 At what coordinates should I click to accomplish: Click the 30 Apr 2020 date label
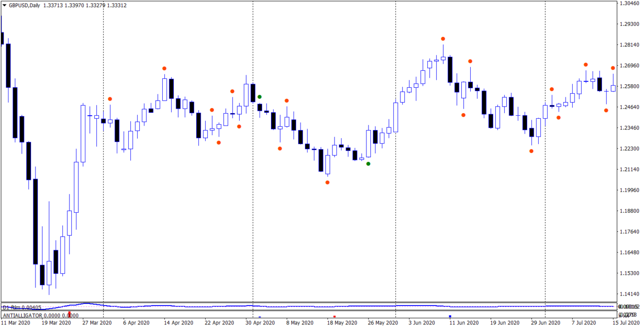261,323
